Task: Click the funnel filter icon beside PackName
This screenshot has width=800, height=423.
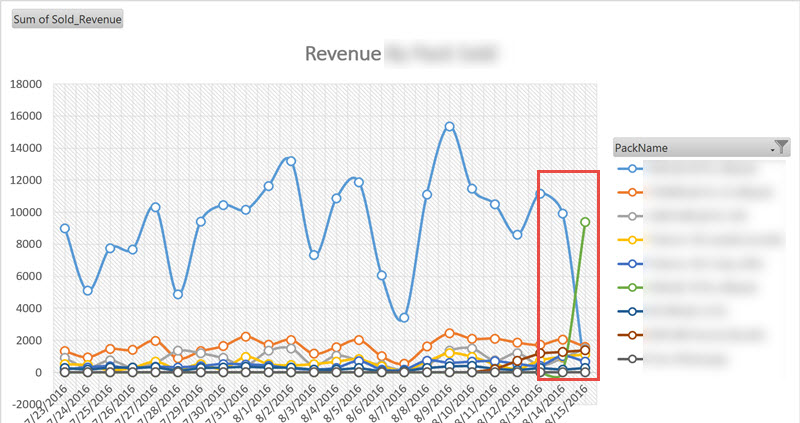Action: click(782, 147)
